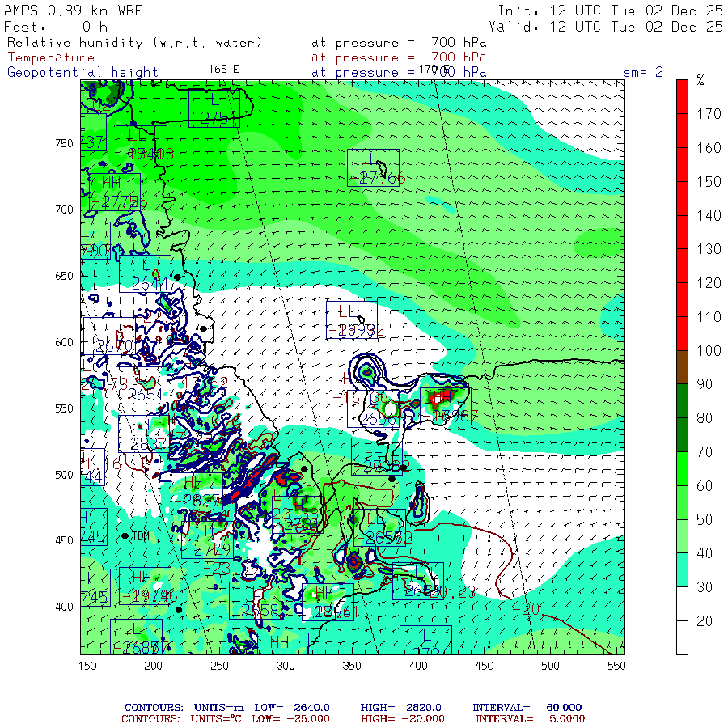
Task: Click the '50' colorbar tick label
Action: pyautogui.click(x=705, y=519)
